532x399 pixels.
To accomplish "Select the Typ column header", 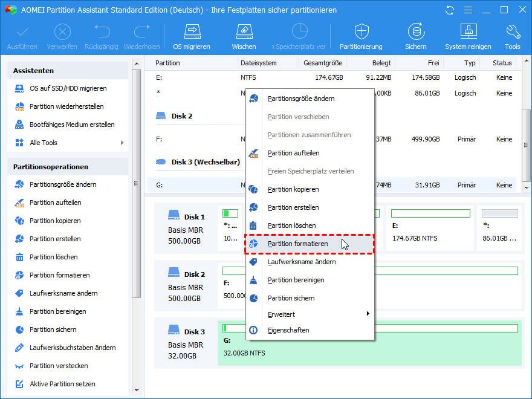I will point(470,63).
